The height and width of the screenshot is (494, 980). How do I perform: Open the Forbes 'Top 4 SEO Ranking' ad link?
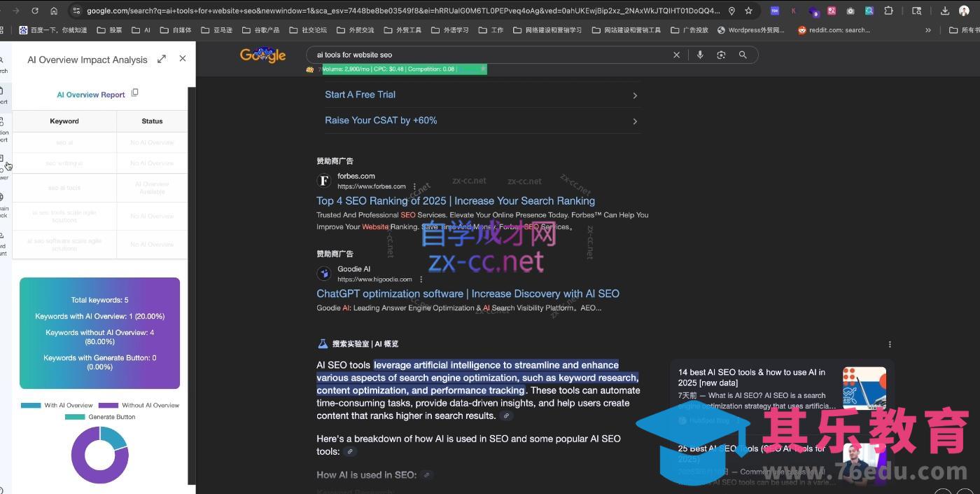455,201
